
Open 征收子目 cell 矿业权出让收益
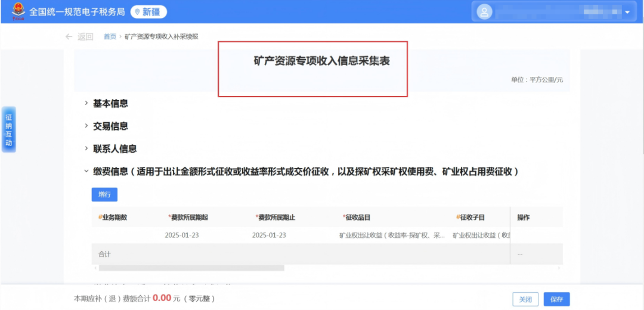(x=481, y=235)
